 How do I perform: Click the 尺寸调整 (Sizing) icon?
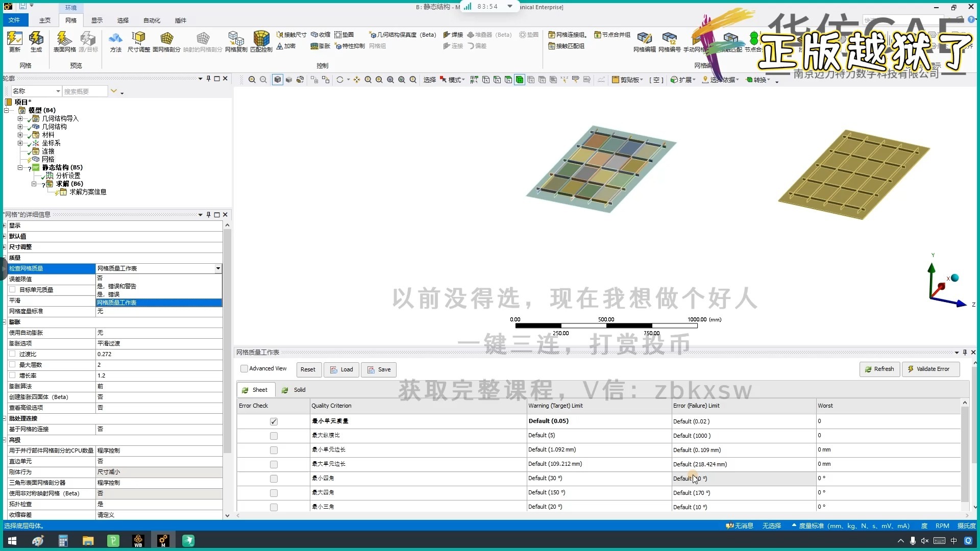pos(138,39)
